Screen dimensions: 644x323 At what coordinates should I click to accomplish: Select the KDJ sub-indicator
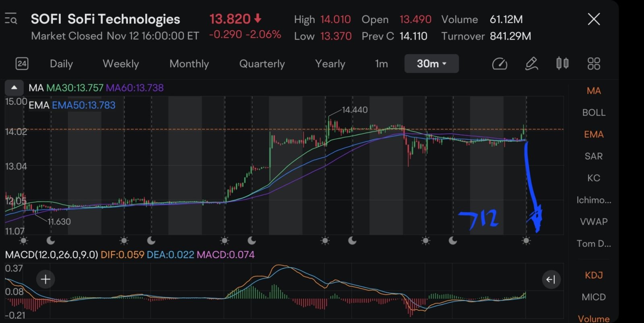point(594,275)
